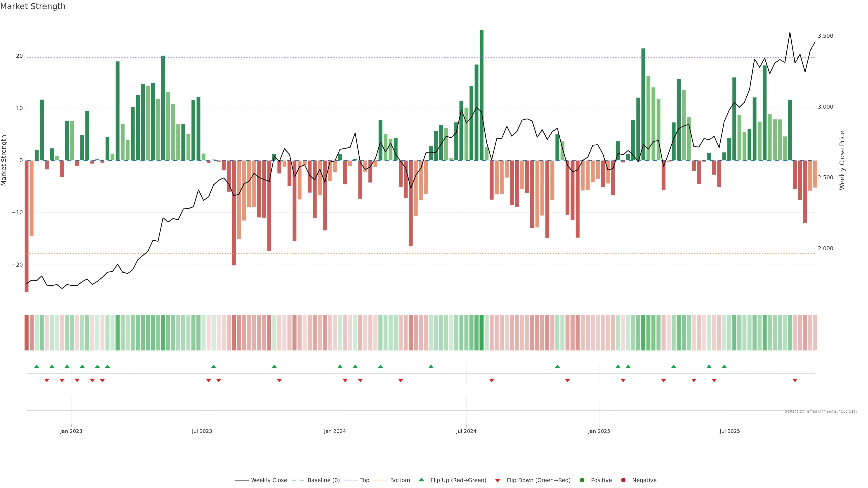This screenshot has height=488, width=868.
Task: Click the leftmost red flip-down triangle marker
Action: pos(47,380)
